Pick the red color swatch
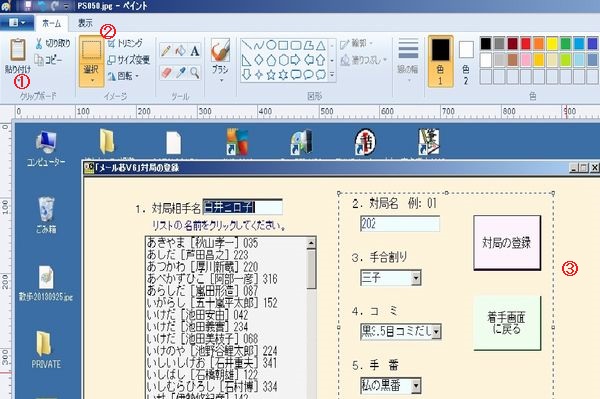This screenshot has width=600, height=399. click(526, 44)
